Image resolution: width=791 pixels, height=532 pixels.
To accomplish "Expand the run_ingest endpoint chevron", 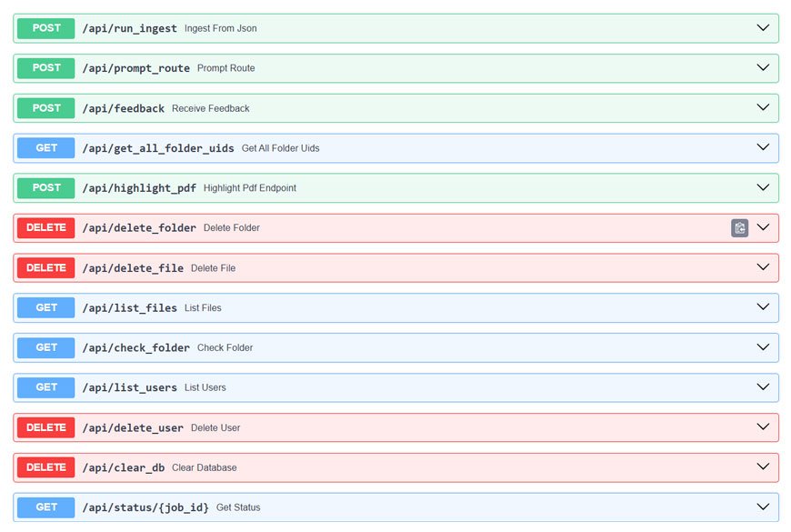I will (763, 28).
